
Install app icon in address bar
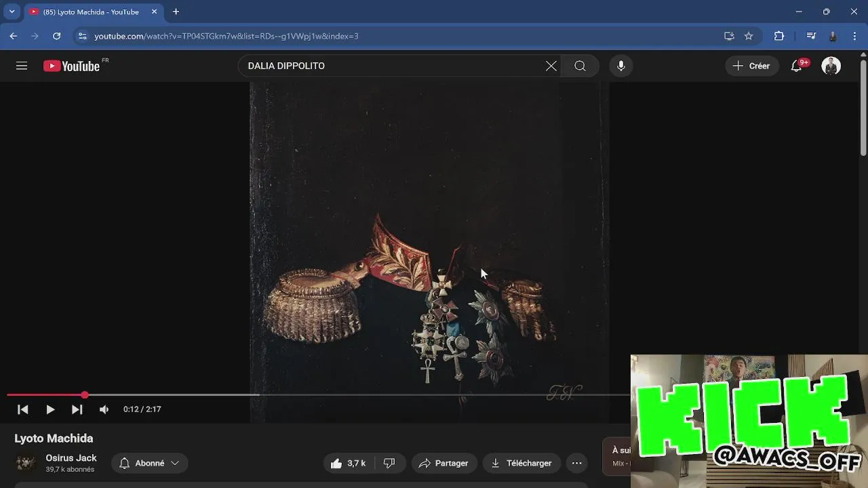coord(729,36)
